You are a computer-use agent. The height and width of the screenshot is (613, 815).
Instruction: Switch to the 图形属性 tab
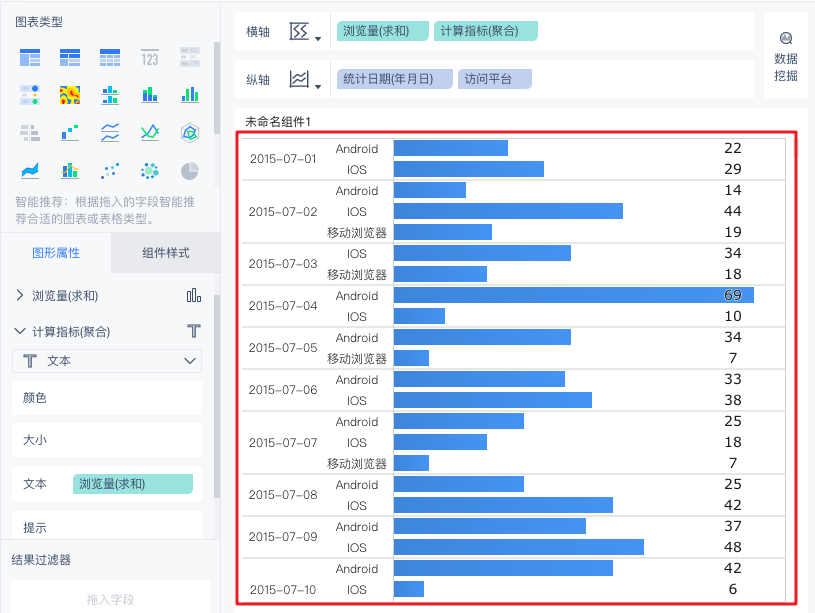pos(56,253)
